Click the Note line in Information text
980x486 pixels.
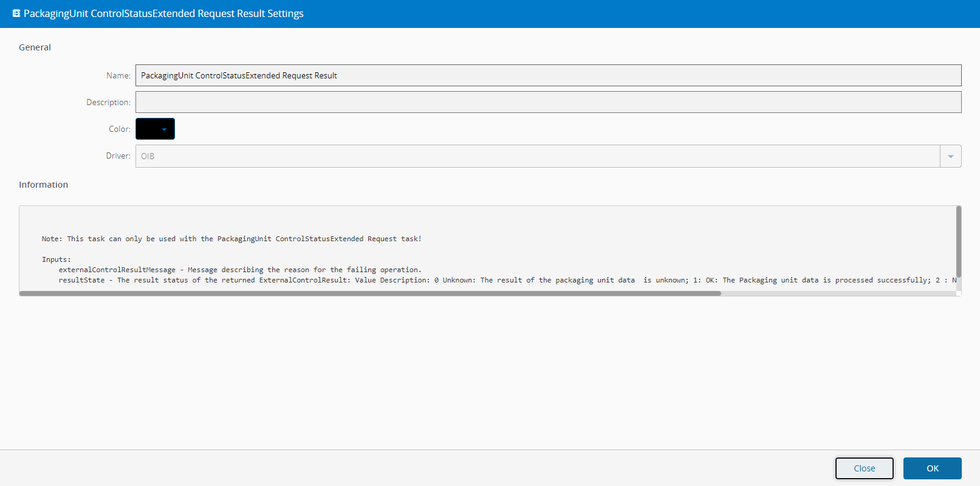pyautogui.click(x=231, y=239)
